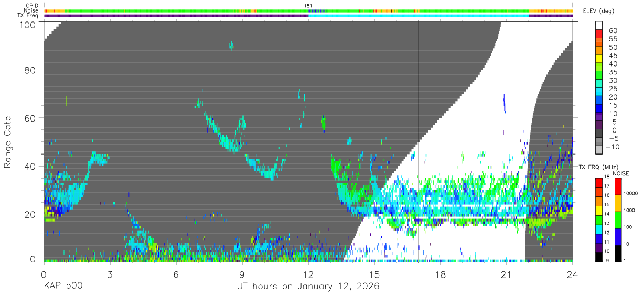Click the 10000 label in NOISE legend

pos(630,193)
